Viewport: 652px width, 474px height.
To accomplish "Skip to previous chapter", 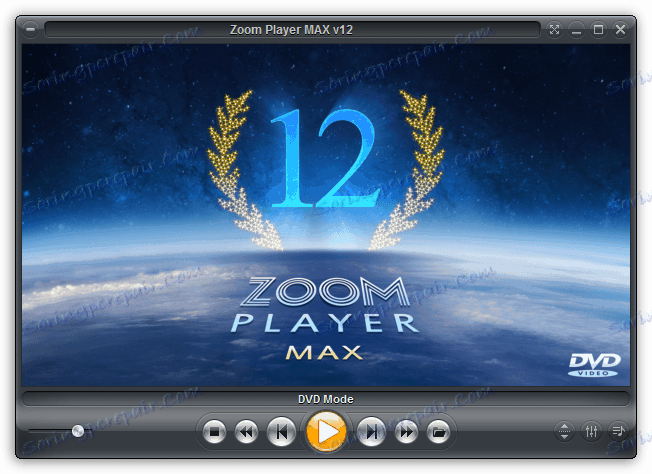I will (x=281, y=432).
